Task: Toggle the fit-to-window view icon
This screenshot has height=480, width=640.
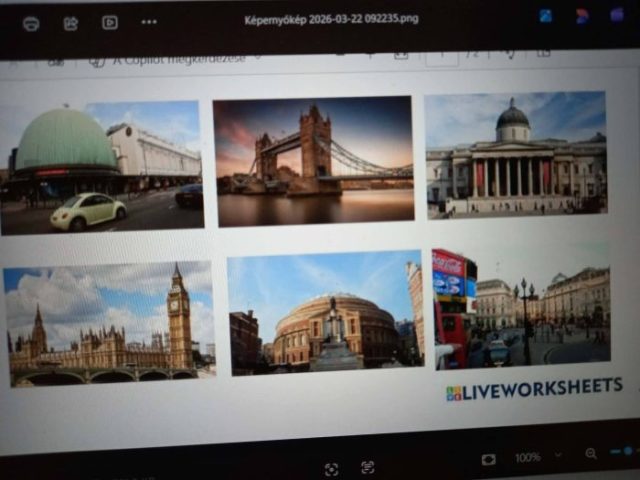Action: click(488, 460)
